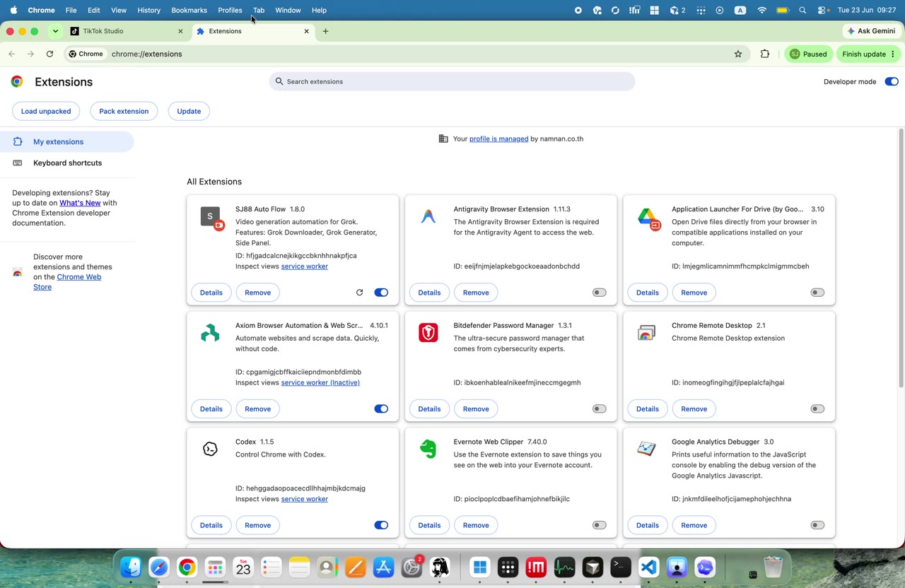Enable Bitdefender Password Manager
Image resolution: width=905 pixels, height=588 pixels.
(599, 408)
